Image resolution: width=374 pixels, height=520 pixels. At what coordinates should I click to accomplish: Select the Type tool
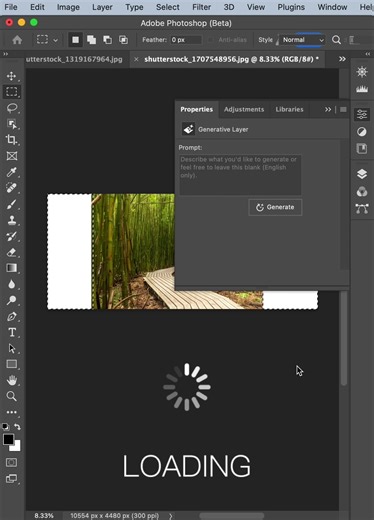(x=12, y=332)
